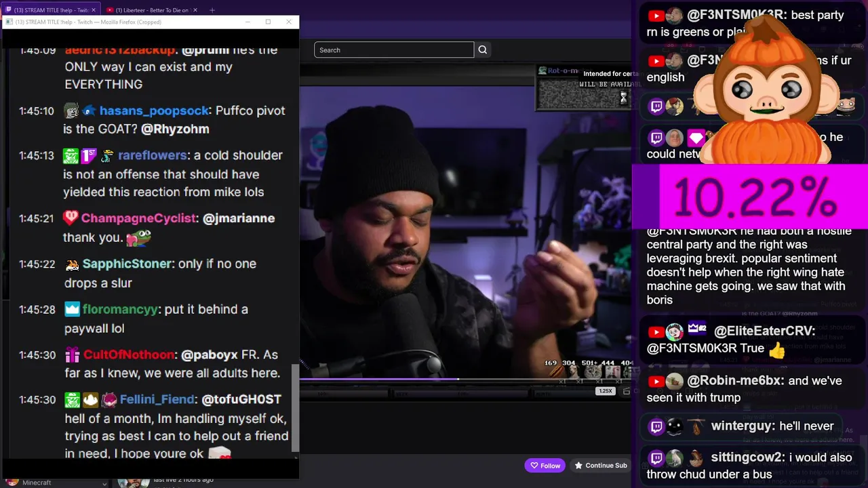Click the ChampagneCyclist heart badge icon
Viewport: 868px width, 488px height.
pos(71,218)
